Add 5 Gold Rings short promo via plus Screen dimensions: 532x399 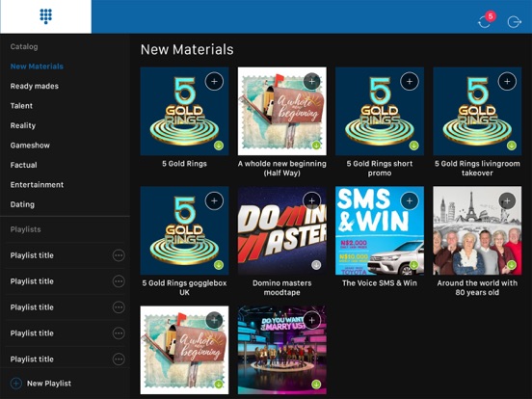pos(410,81)
